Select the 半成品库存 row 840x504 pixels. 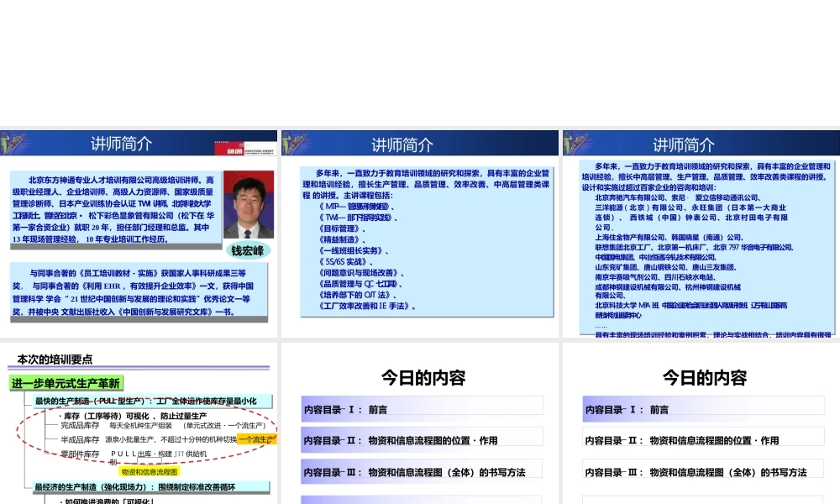(x=168, y=439)
